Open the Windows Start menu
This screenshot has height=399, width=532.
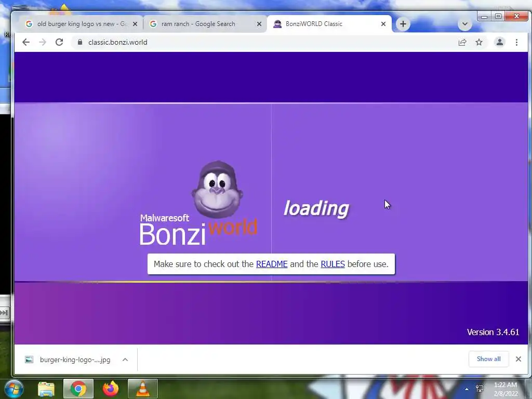[x=14, y=389]
